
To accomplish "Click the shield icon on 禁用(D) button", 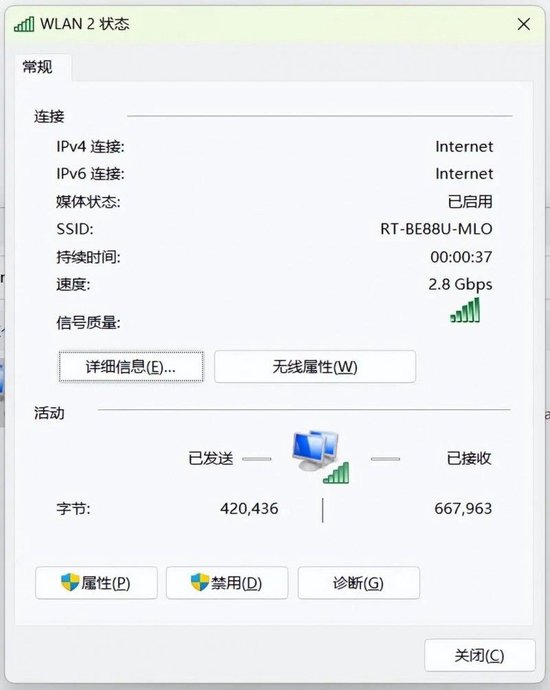I will tap(200, 582).
